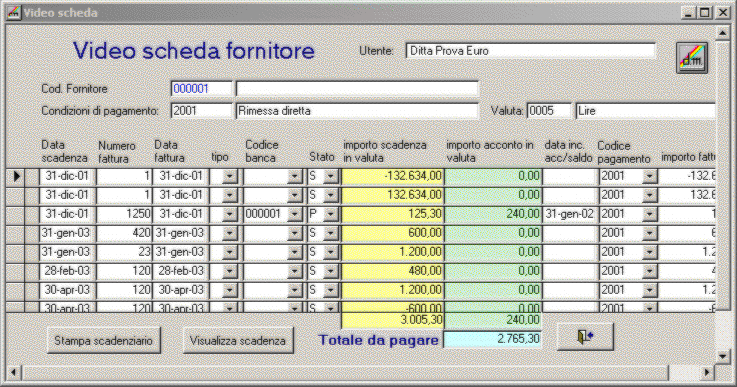The height and width of the screenshot is (387, 737).
Task: Click the exit door icon button
Action: point(585,337)
